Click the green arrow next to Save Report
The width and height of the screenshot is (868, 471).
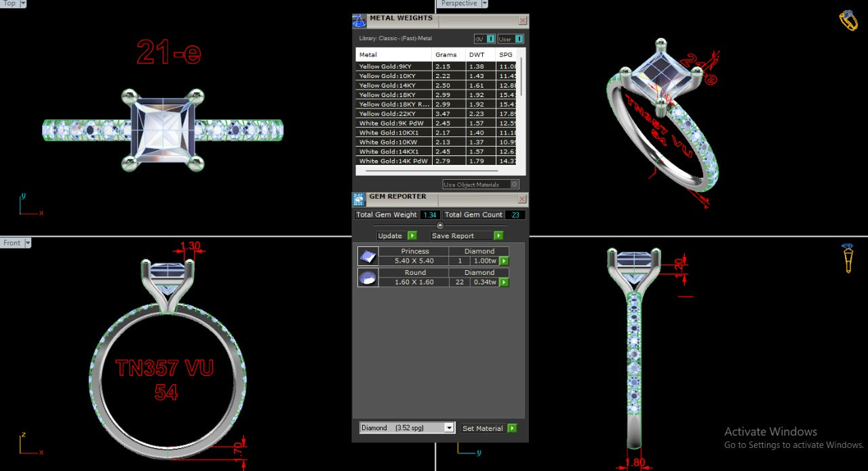(x=498, y=235)
